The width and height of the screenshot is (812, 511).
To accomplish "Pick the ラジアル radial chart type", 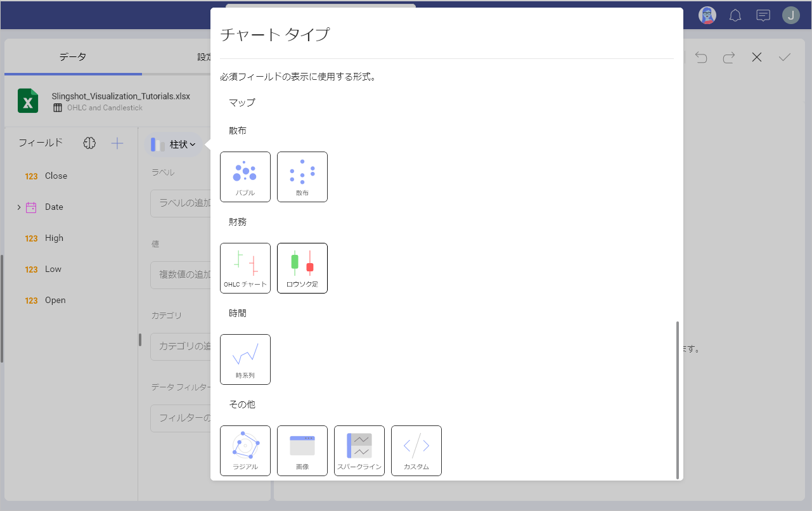I will point(245,451).
